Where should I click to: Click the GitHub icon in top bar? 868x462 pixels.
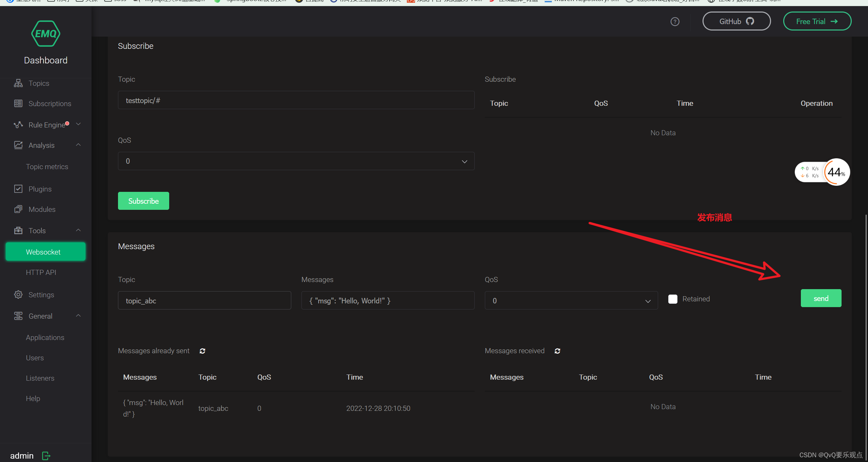pos(752,21)
